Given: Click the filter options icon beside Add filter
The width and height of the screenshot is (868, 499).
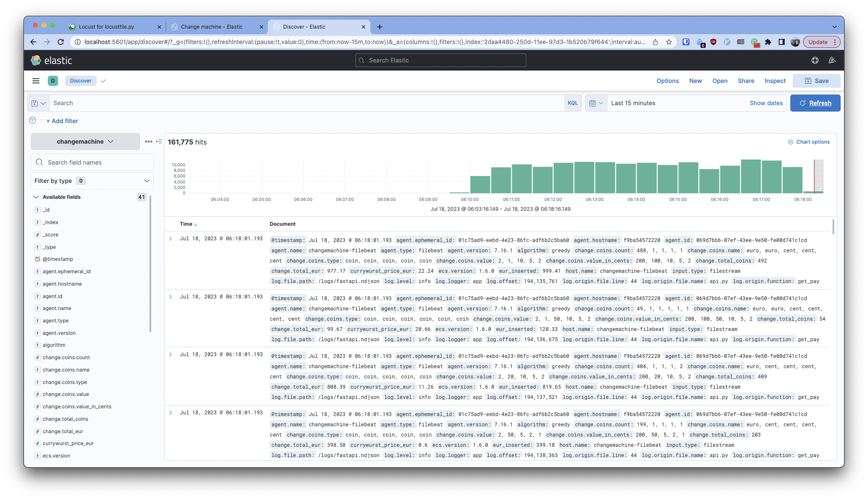Looking at the screenshot, I should 32,121.
